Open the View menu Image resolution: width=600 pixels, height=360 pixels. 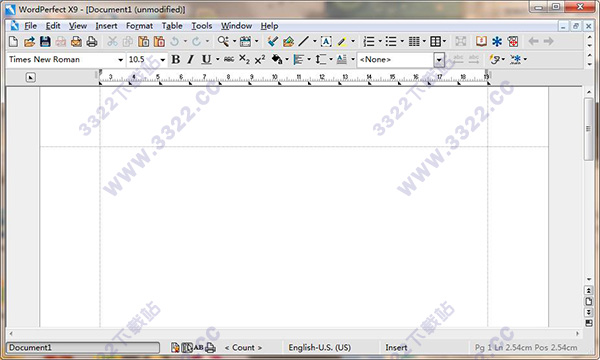coord(78,26)
